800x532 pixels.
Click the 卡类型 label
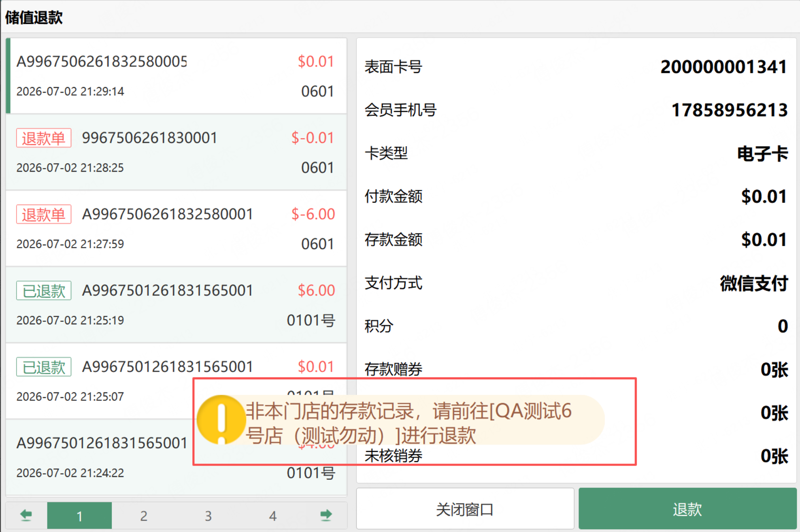tap(386, 153)
